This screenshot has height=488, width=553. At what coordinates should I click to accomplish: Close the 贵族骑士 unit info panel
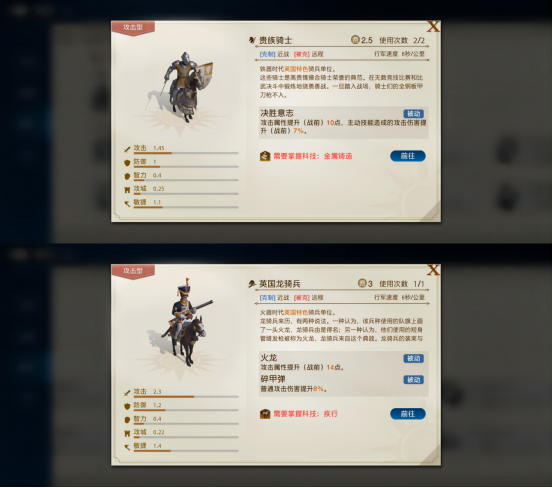433,26
